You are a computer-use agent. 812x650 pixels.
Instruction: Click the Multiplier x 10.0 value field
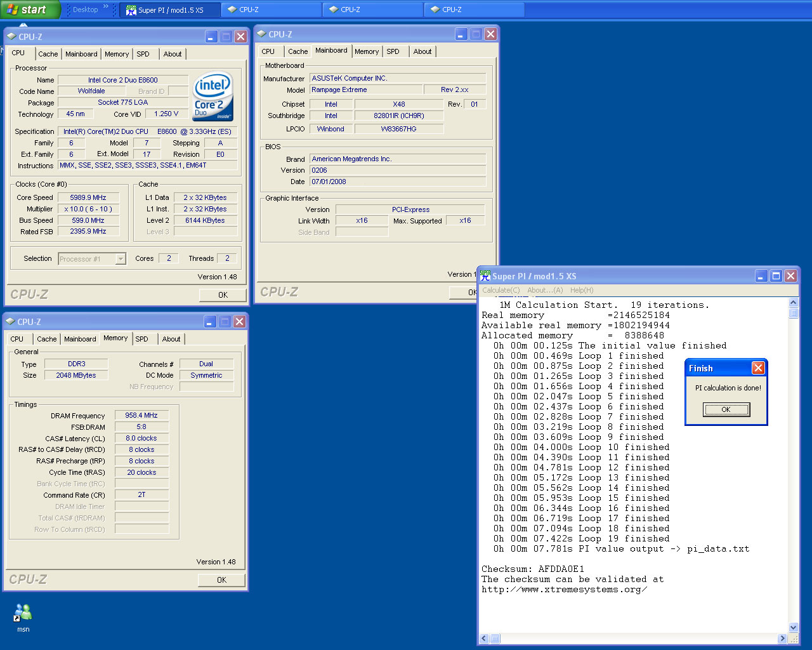[x=88, y=209]
